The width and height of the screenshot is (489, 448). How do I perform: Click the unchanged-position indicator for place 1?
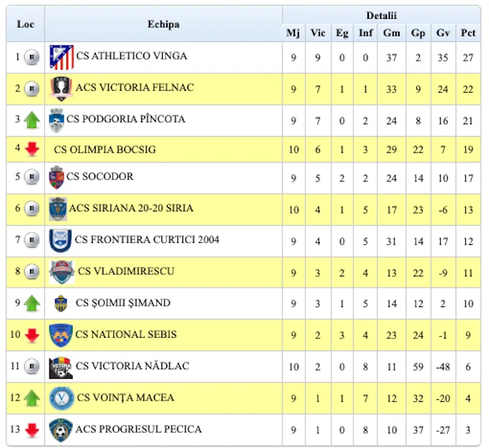[x=31, y=57]
